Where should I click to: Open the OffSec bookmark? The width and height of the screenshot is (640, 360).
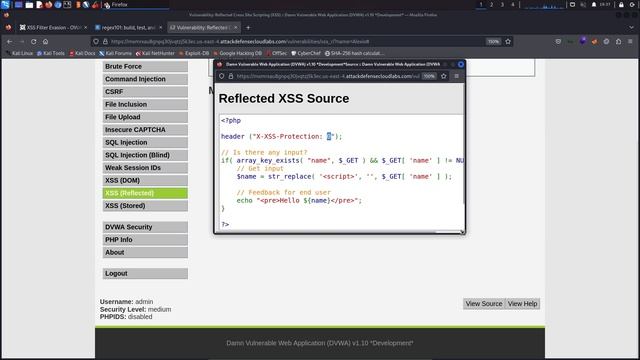point(276,53)
